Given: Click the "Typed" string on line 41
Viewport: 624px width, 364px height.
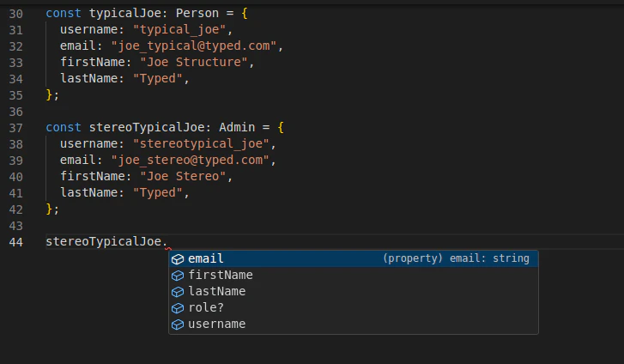Looking at the screenshot, I should point(158,193).
